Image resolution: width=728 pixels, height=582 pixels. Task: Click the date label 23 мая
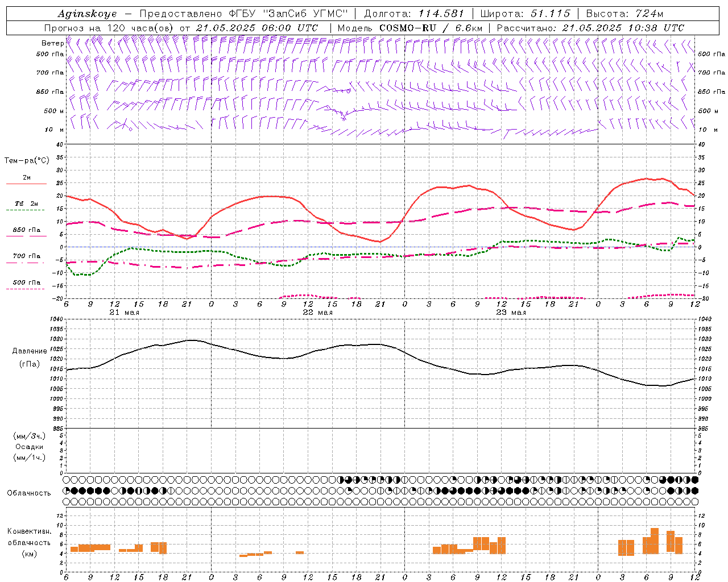point(511,313)
